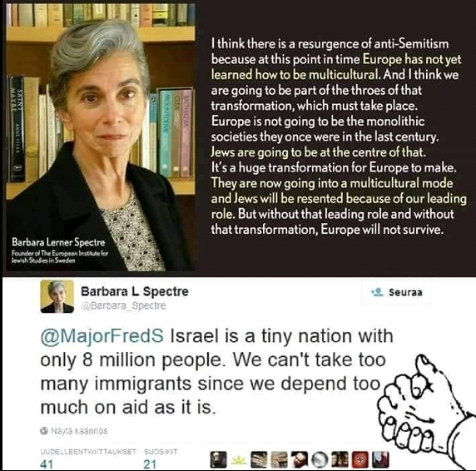Select the first dark portrait avatar in row

point(219,460)
